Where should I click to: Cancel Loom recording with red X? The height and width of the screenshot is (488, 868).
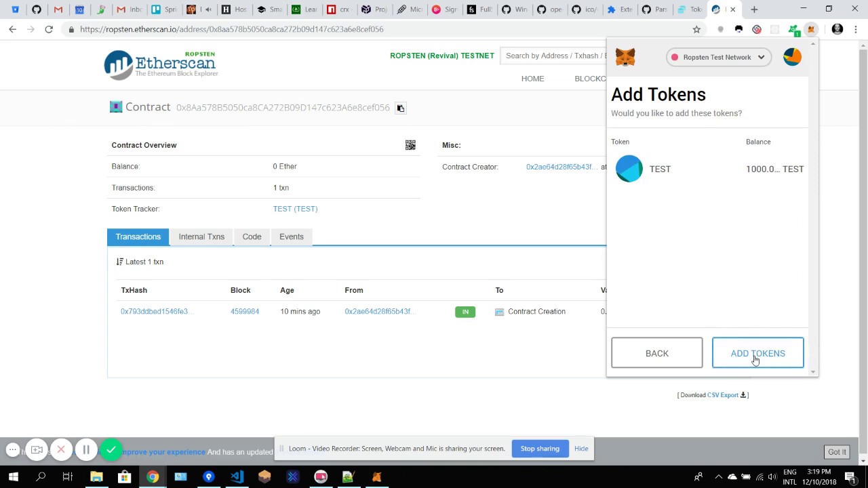click(x=61, y=449)
